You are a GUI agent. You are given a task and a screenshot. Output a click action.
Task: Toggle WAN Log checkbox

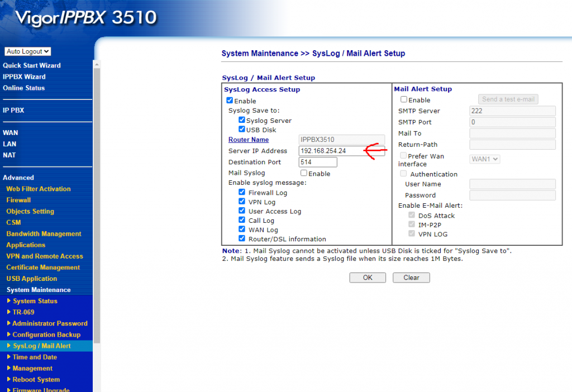[x=241, y=229]
